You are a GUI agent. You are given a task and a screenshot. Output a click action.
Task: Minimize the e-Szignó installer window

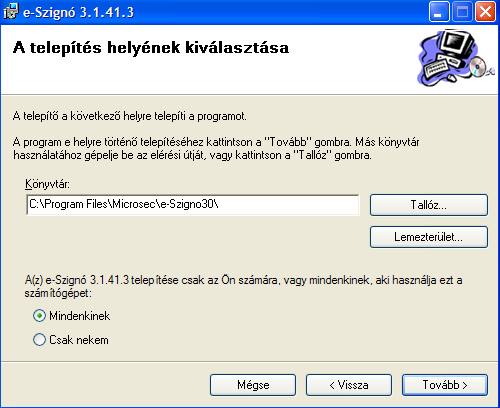(x=439, y=12)
